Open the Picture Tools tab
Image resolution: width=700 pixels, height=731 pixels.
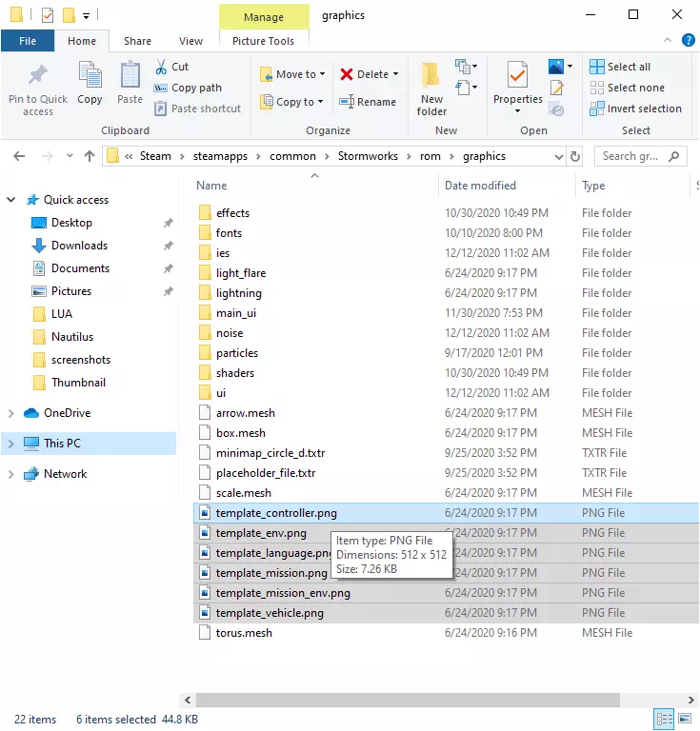pos(263,41)
